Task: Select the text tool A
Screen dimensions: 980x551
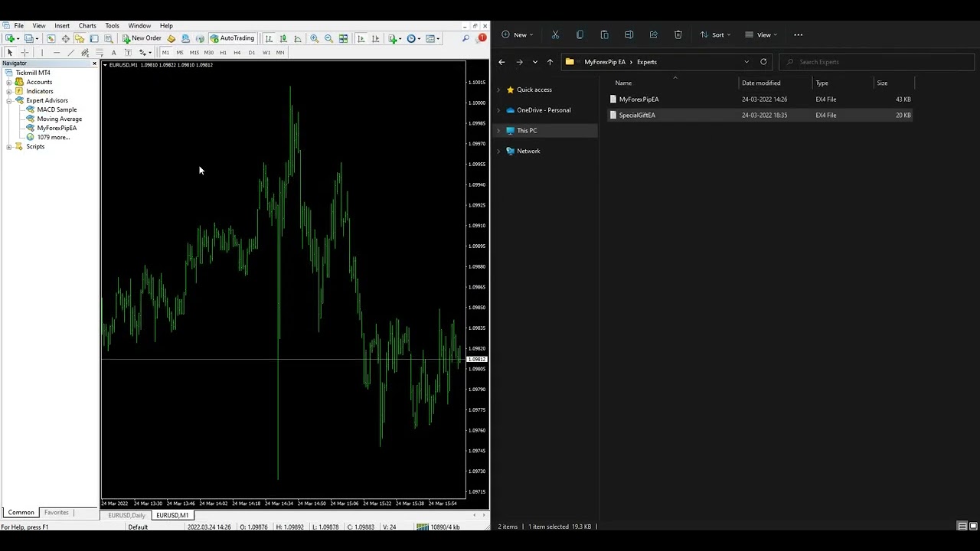Action: [x=113, y=53]
